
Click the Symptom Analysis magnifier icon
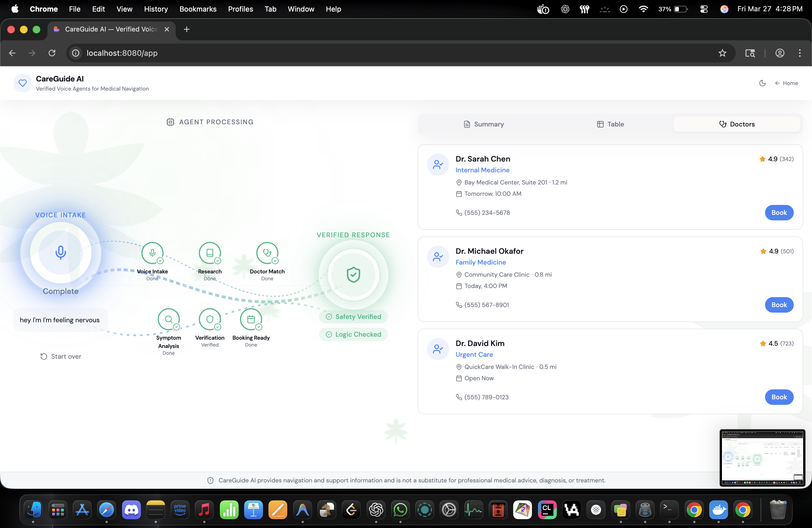[x=168, y=319]
